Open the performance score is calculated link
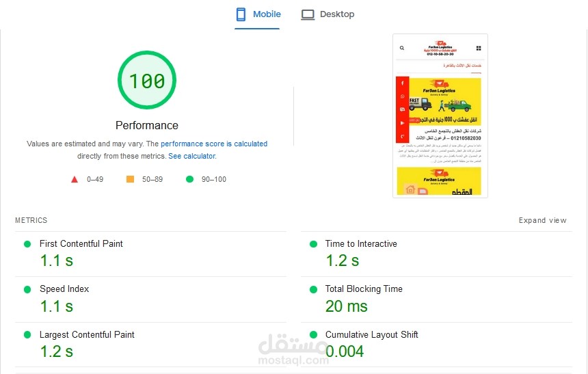 click(214, 144)
